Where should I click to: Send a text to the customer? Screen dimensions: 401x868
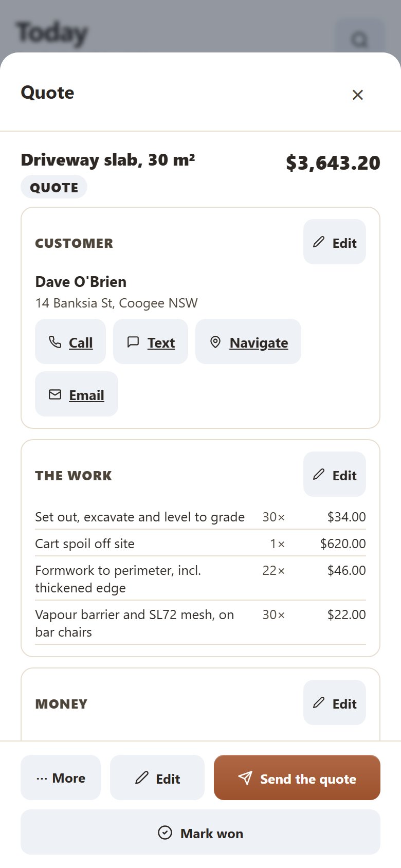click(x=151, y=341)
